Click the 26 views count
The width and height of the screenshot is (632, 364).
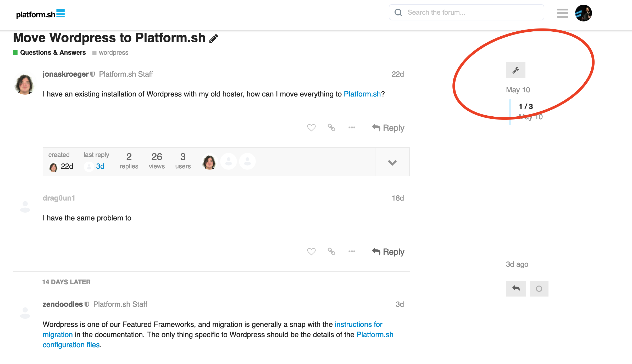pos(157,161)
